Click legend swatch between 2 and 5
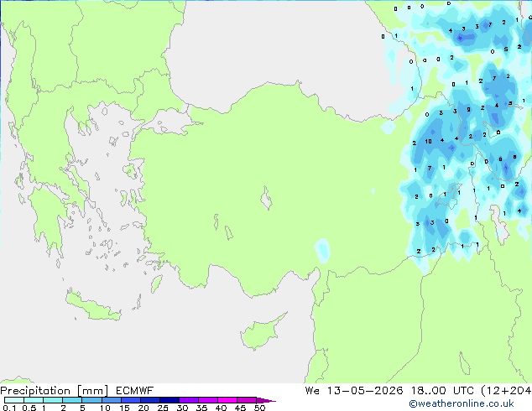The image size is (532, 411). click(x=72, y=400)
